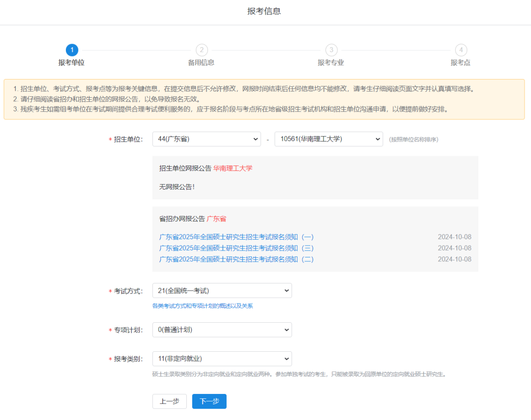Viewport: 531px width, 420px height.
Task: Select the 报考单位 step label
Action: (71, 62)
